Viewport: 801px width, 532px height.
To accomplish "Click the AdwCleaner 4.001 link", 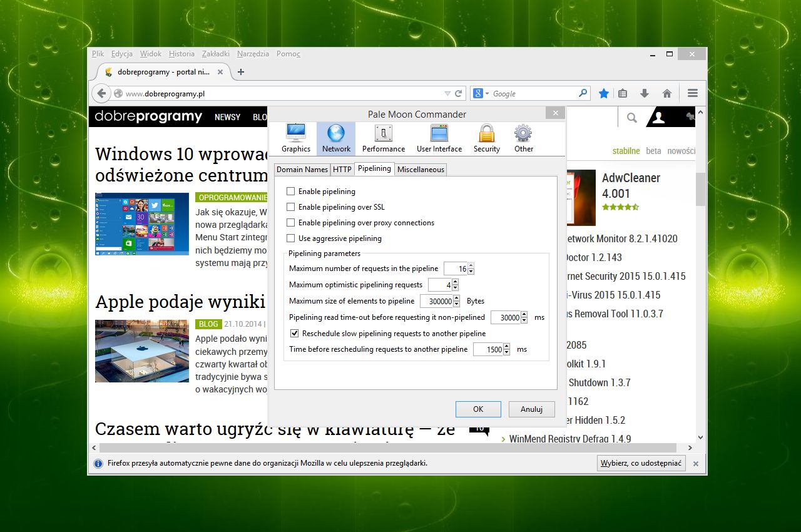I will pyautogui.click(x=631, y=185).
